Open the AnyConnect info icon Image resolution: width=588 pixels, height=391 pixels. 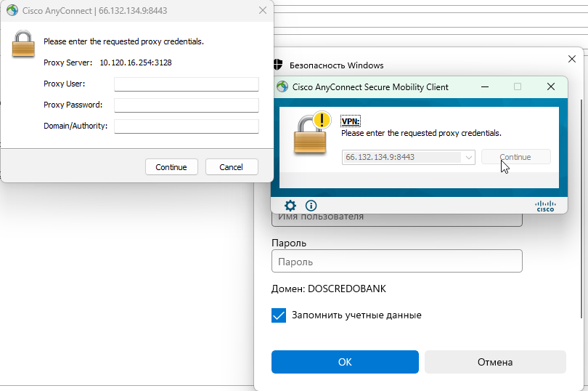311,206
